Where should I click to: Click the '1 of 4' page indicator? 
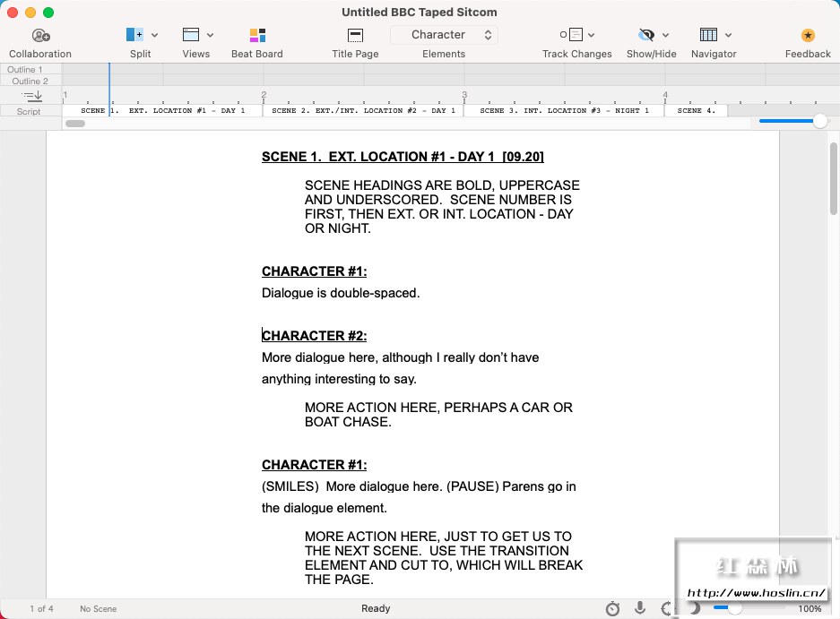(41, 609)
